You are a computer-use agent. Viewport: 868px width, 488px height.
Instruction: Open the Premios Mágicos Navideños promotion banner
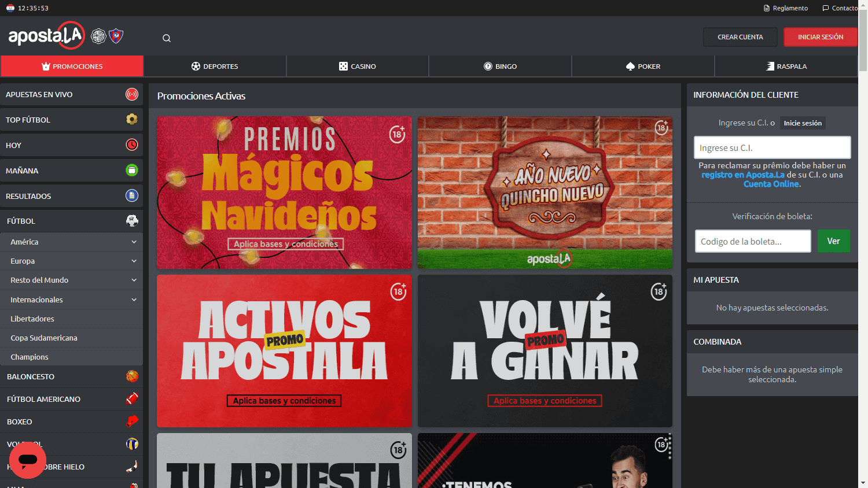click(284, 193)
